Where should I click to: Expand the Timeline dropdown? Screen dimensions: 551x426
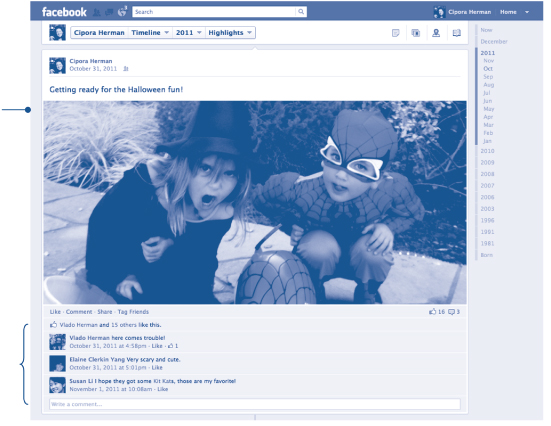[167, 32]
